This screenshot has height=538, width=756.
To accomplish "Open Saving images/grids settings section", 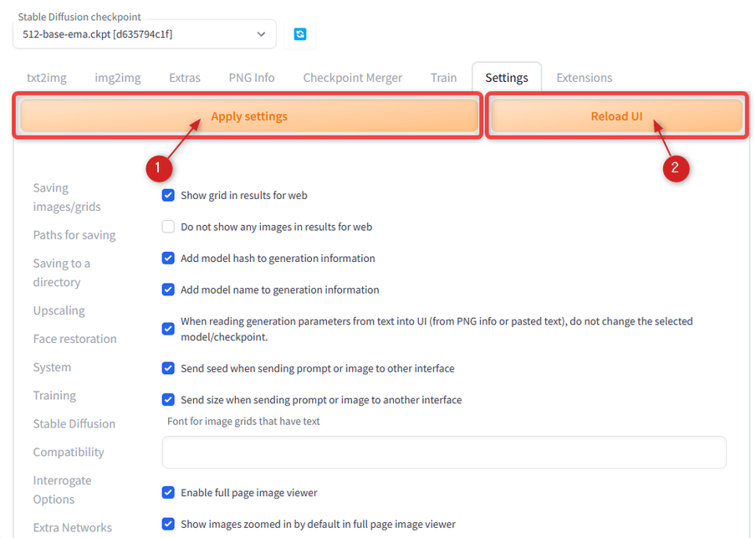I will click(67, 197).
